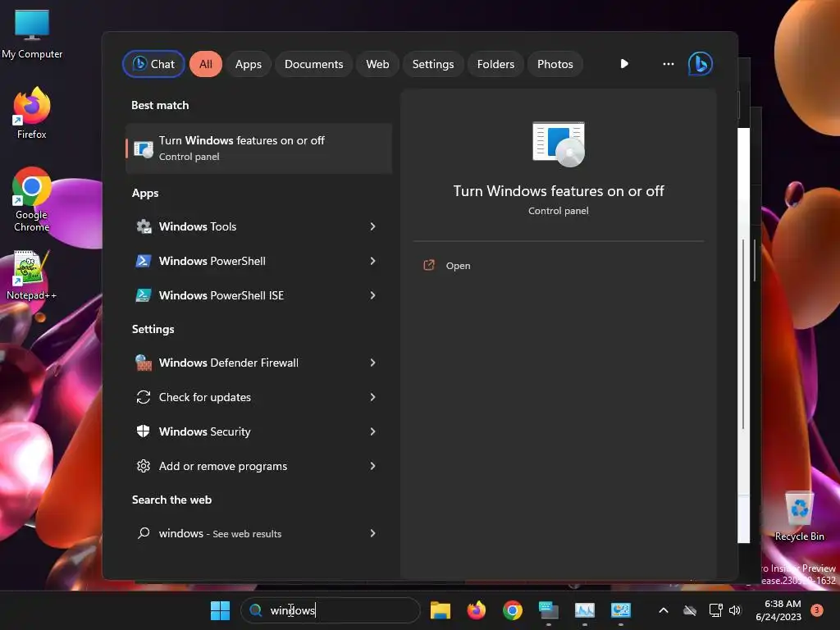Launch Google Chrome from the taskbar
Viewport: 840px width, 630px height.
[513, 610]
